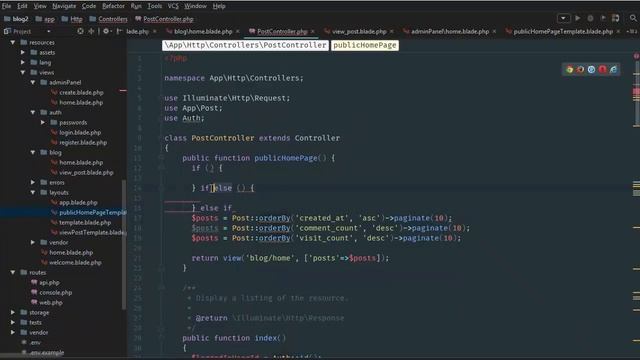Close the blog\home.blade.php tab
Screen dimensions: 640x360
238,31
